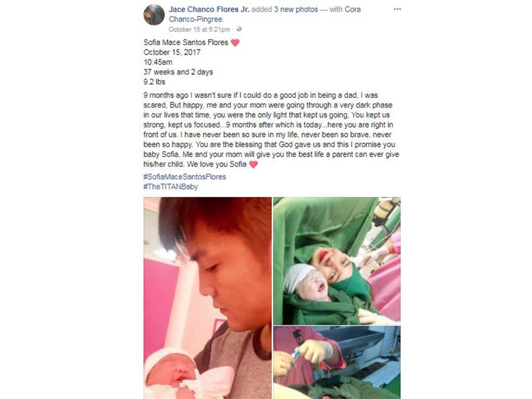Open the post options three-dot menu
This screenshot has height=399, width=532.
[x=397, y=9]
